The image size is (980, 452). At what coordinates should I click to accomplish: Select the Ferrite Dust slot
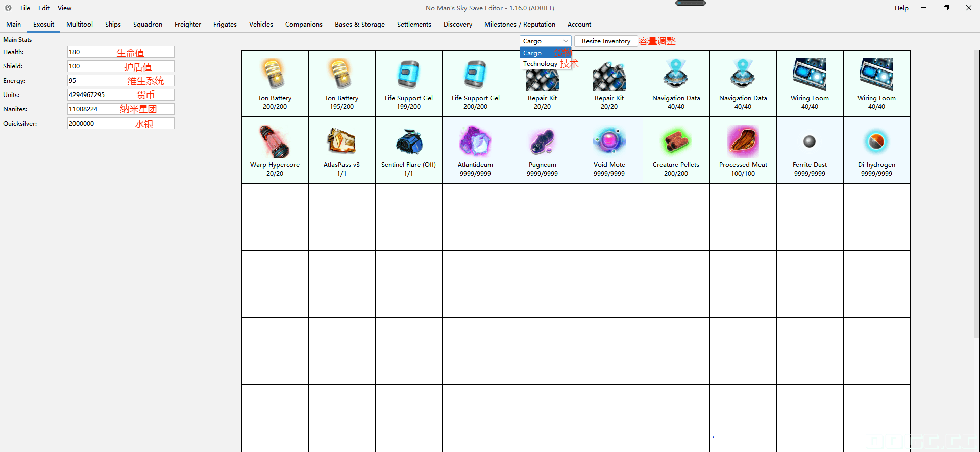pyautogui.click(x=810, y=150)
